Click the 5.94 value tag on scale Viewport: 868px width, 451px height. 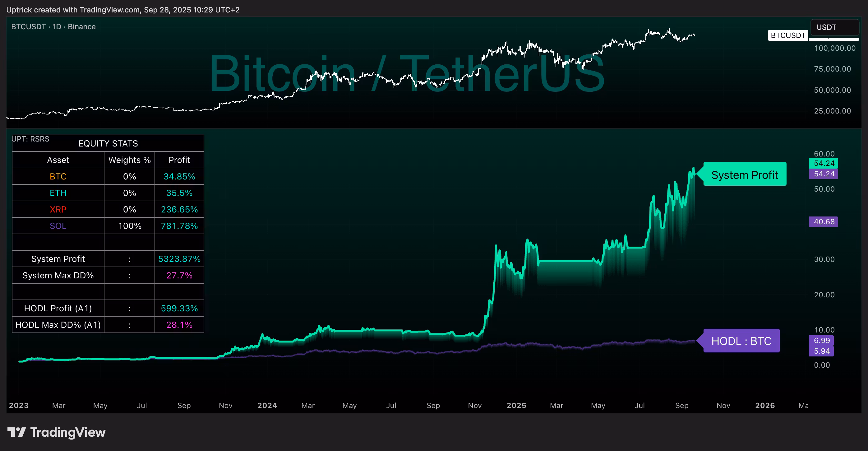coord(821,351)
